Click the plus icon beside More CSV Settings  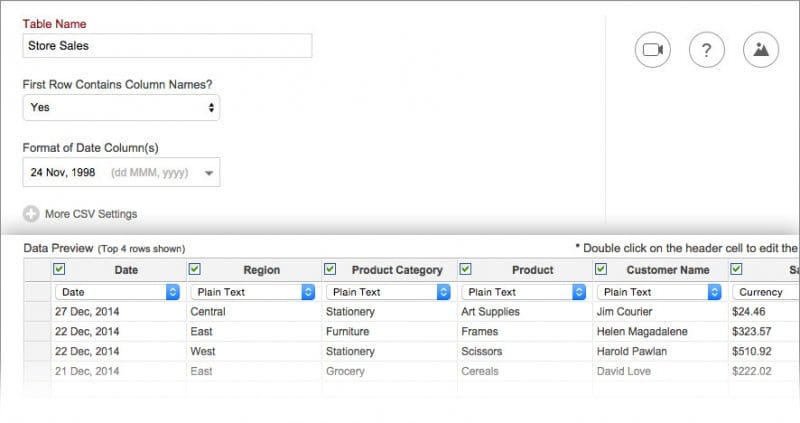[x=31, y=214]
